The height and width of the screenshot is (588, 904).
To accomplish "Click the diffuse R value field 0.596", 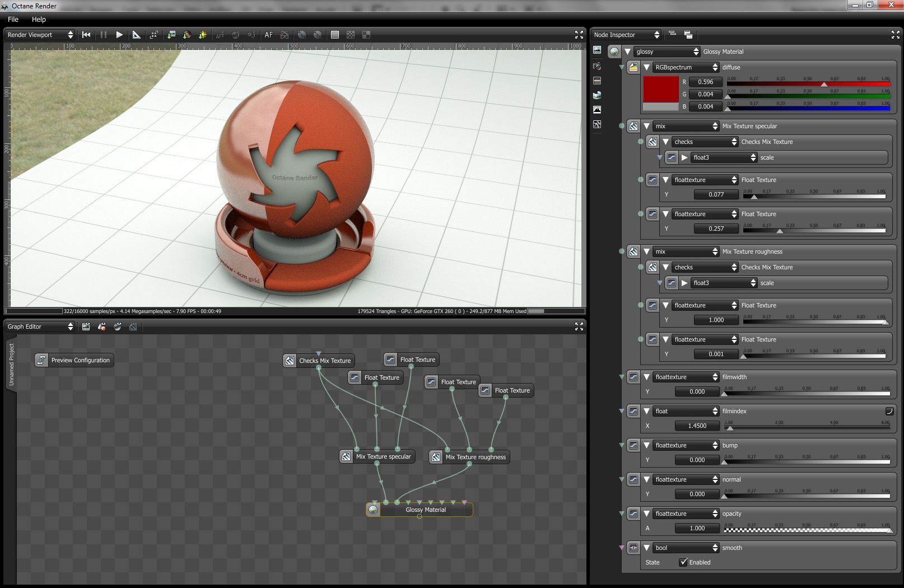I will pyautogui.click(x=705, y=82).
